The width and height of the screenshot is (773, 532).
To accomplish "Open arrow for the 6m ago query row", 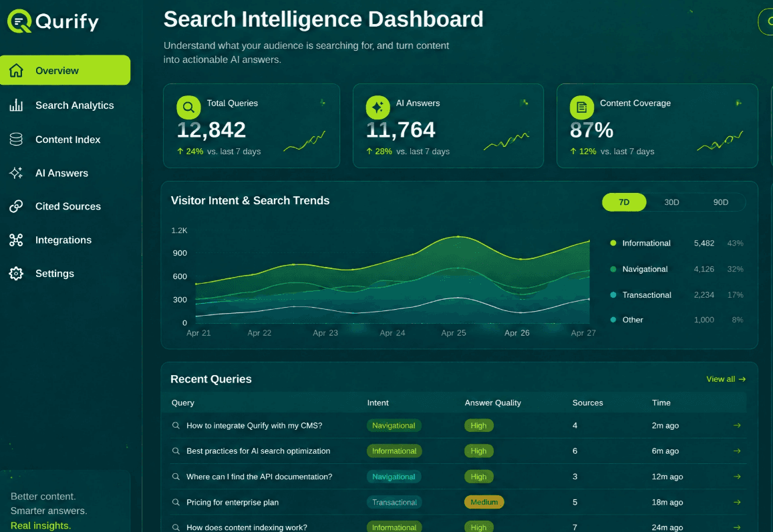I will click(737, 451).
